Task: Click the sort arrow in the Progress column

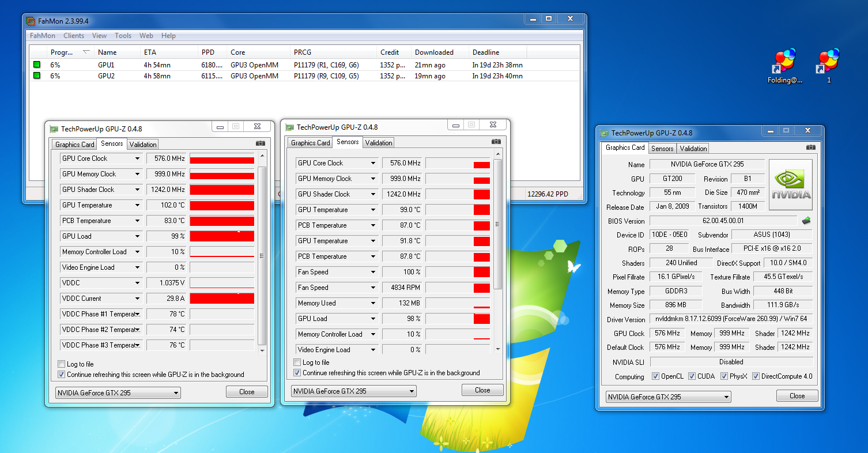Action: [x=86, y=52]
